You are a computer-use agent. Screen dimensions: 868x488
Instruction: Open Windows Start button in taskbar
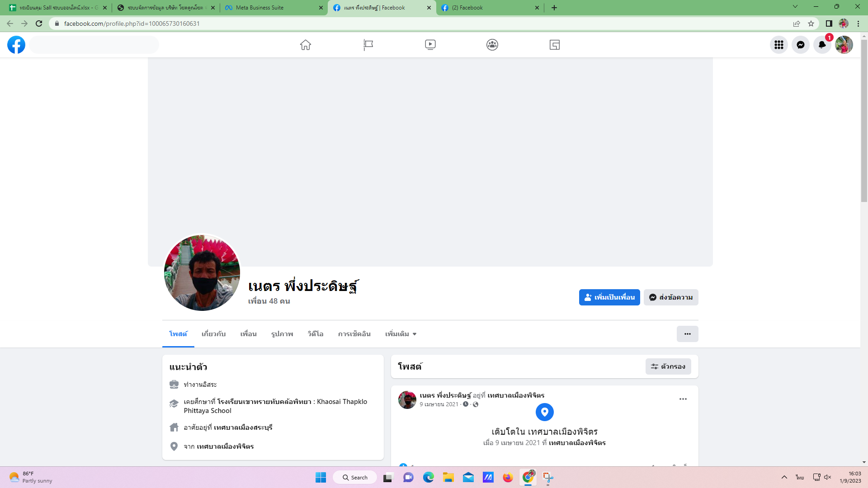click(321, 478)
